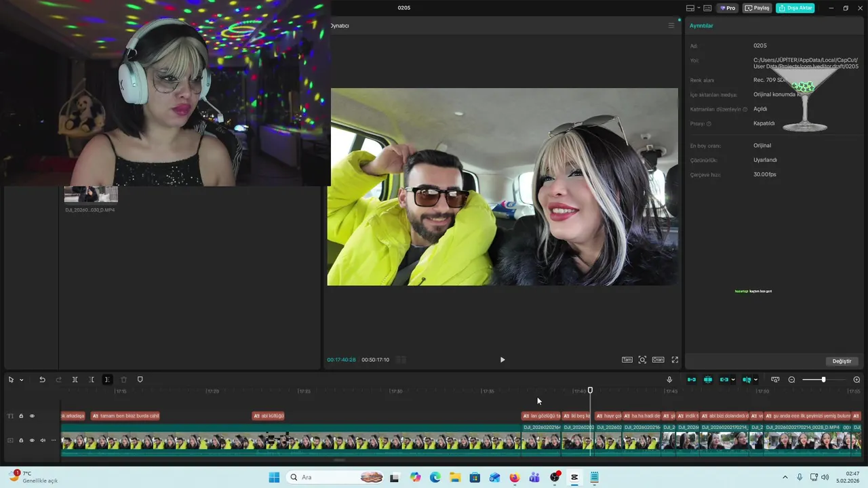Open the video track more options menu
The image size is (868, 488).
pyautogui.click(x=54, y=441)
